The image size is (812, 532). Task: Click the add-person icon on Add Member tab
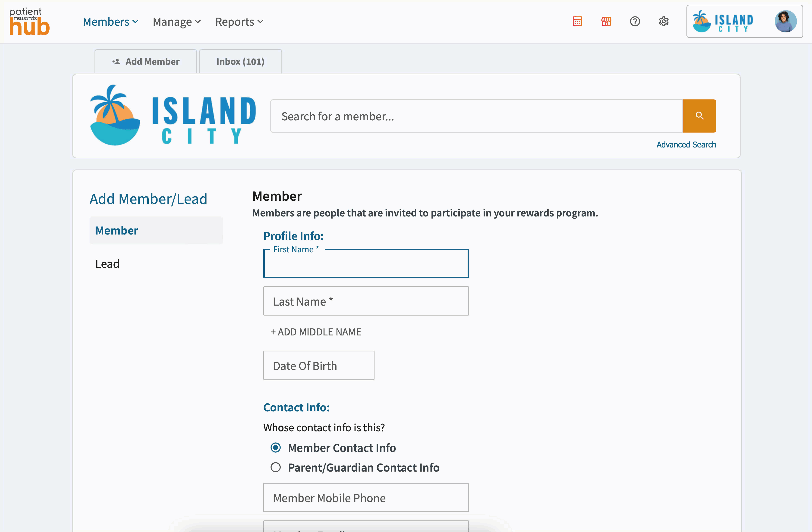(116, 62)
